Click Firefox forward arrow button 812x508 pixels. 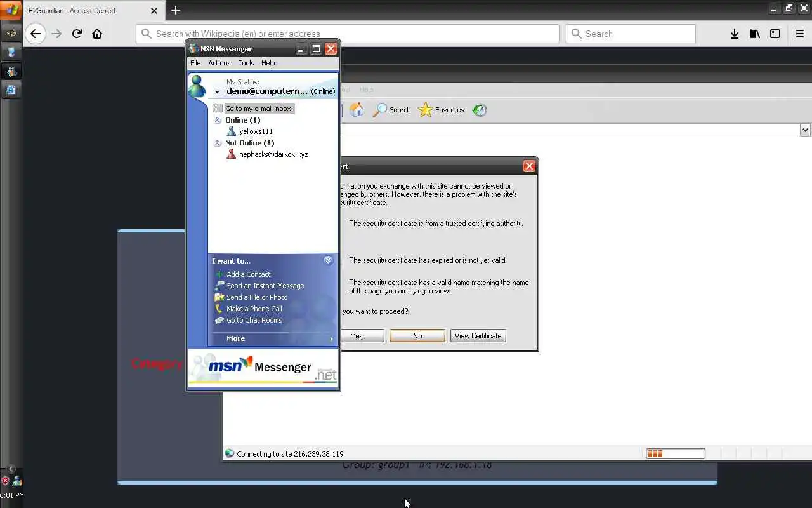click(56, 34)
